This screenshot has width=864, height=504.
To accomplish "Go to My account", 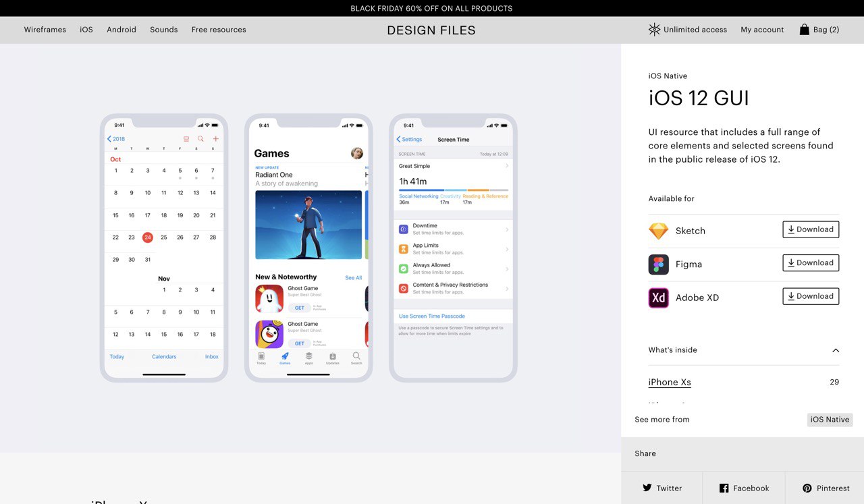I will click(x=762, y=30).
